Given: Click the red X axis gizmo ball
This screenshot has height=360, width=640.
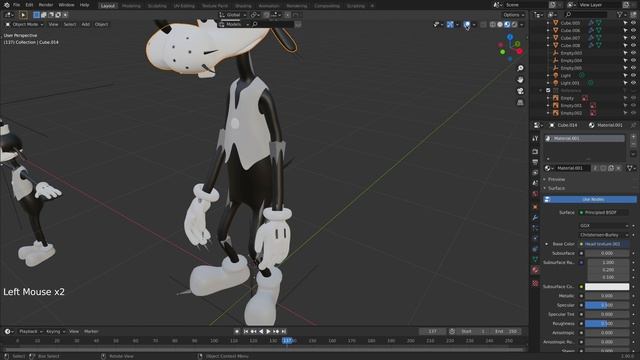Looking at the screenshot, I should point(520,51).
